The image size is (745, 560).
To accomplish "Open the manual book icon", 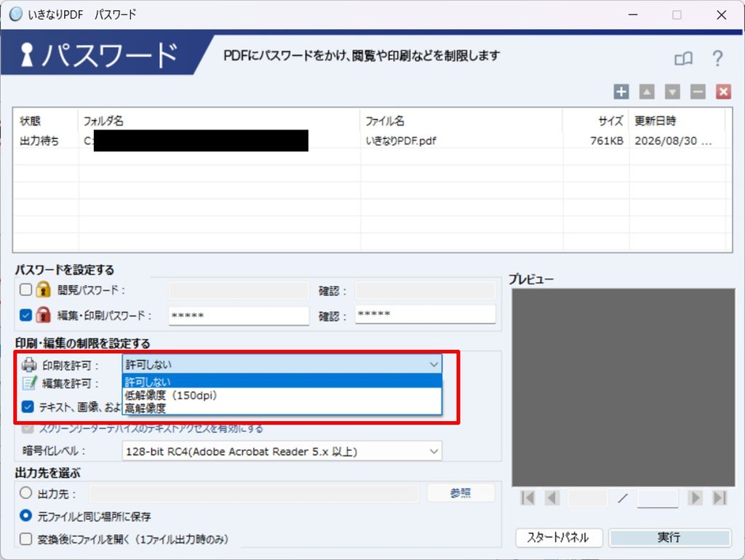I will click(x=683, y=59).
